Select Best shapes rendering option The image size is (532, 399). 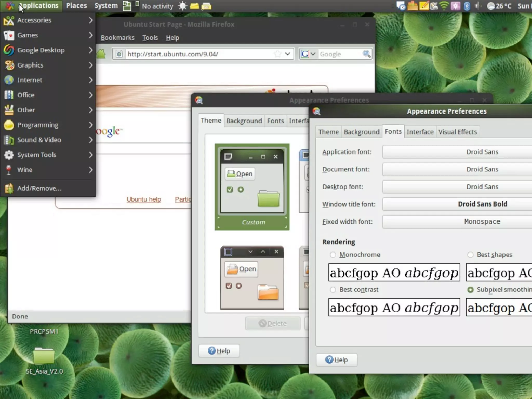pos(470,255)
